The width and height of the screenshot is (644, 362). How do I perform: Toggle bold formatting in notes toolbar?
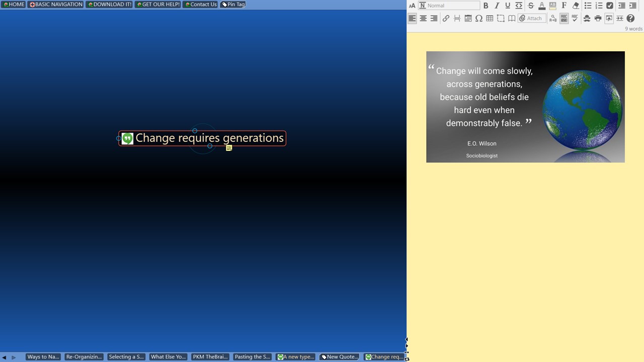[x=486, y=6]
